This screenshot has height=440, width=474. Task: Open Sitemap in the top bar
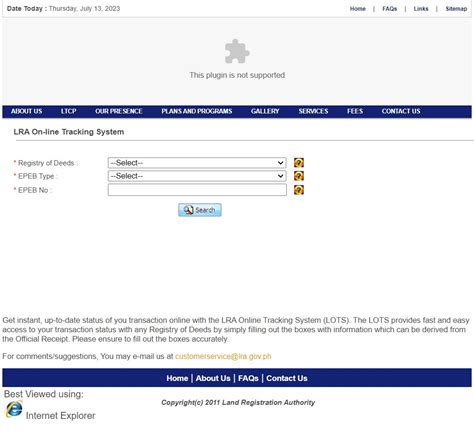tap(456, 9)
